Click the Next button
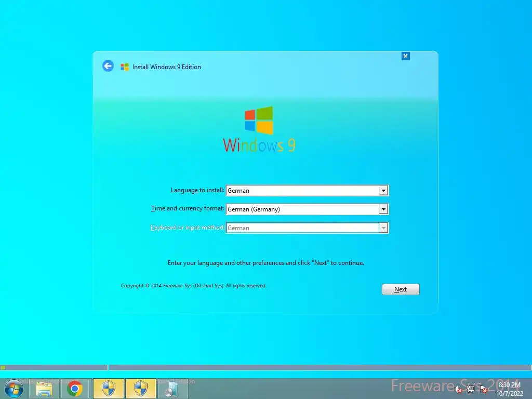This screenshot has width=532, height=399. click(x=401, y=289)
